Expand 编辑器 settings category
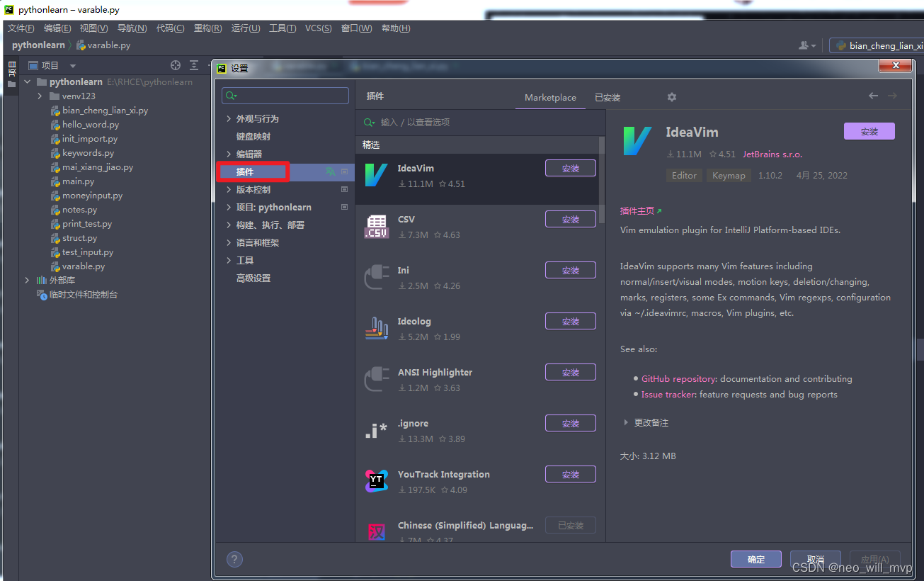 (x=229, y=154)
